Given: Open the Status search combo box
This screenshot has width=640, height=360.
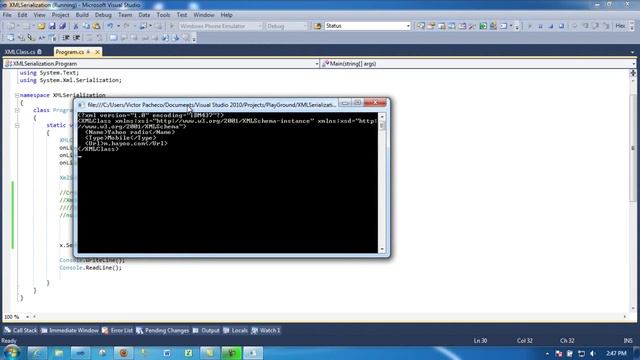Looking at the screenshot, I should 368,26.
